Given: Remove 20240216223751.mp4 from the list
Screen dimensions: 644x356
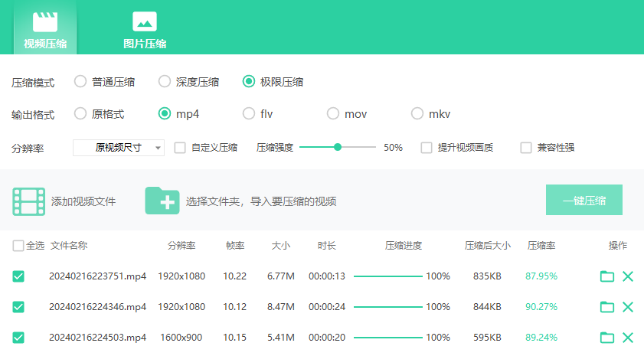Looking at the screenshot, I should coord(628,276).
